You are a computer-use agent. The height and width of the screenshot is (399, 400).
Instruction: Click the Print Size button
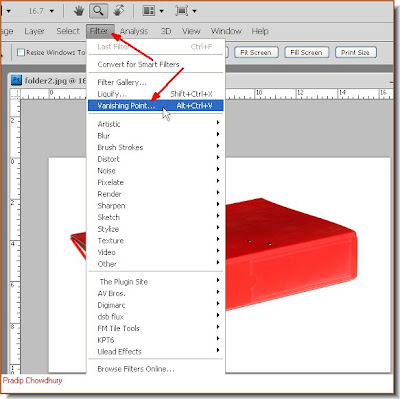click(x=355, y=52)
